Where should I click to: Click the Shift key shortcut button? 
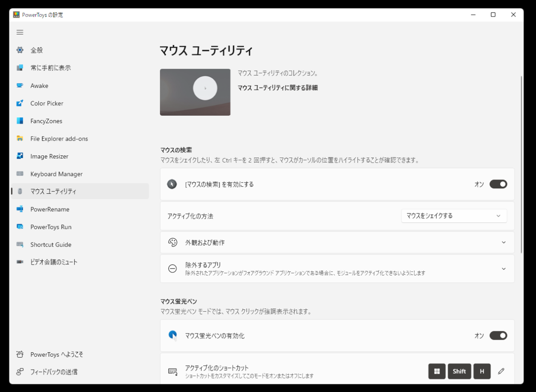(x=459, y=371)
